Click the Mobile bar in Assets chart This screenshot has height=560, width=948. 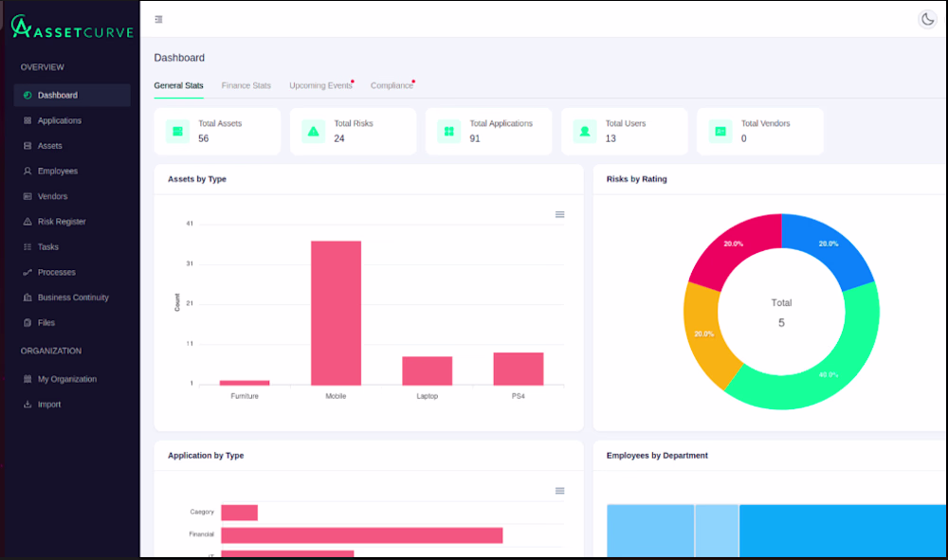337,313
